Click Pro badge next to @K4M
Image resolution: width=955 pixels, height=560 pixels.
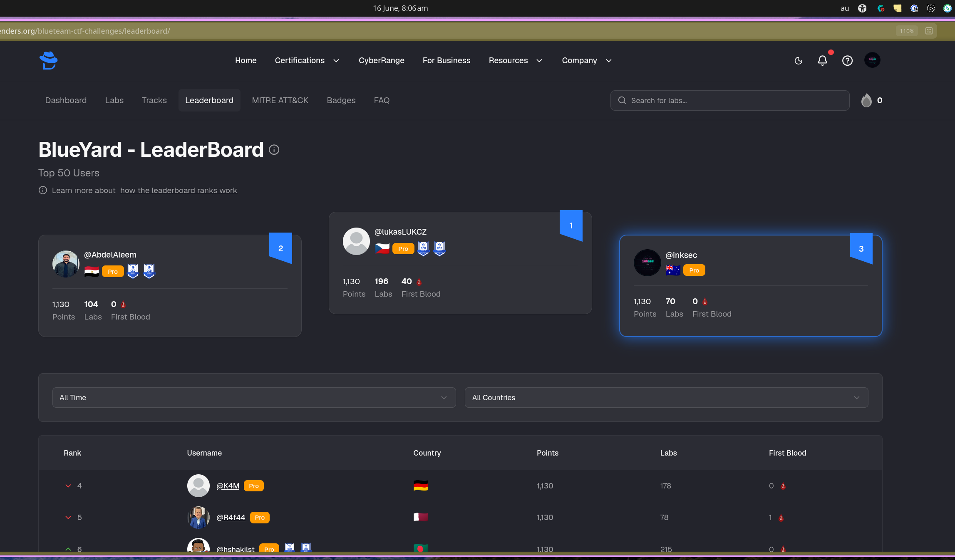(x=254, y=486)
